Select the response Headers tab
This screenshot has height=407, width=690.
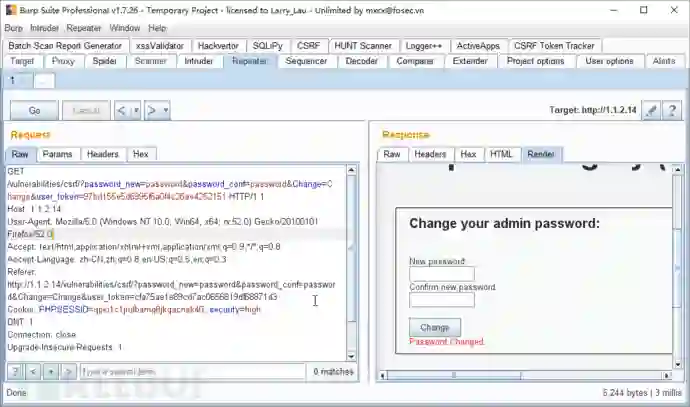coord(430,154)
